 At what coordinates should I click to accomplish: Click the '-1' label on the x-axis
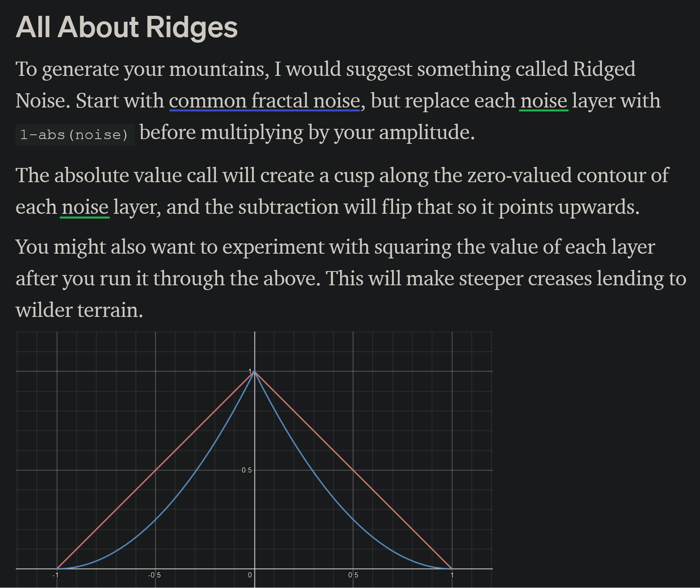click(55, 575)
